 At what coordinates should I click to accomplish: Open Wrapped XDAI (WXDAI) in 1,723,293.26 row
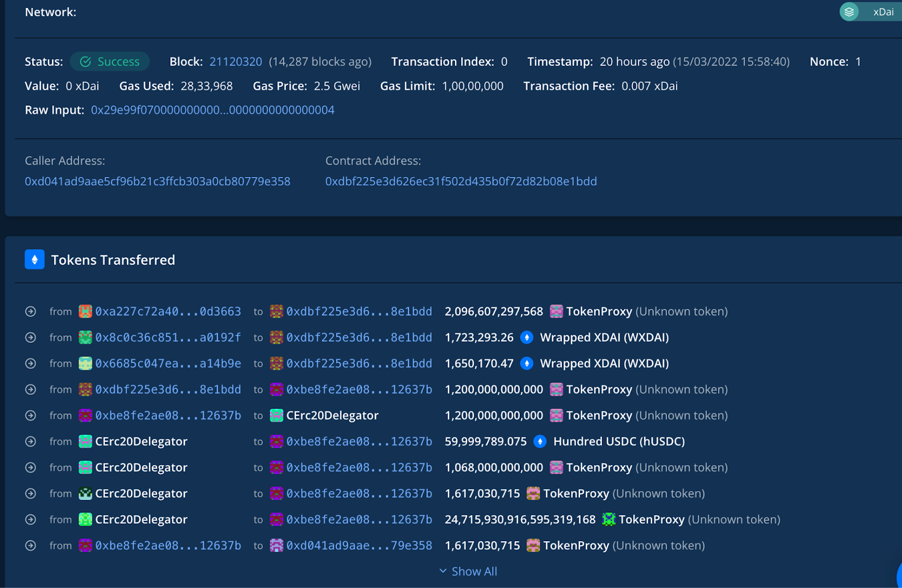tap(604, 337)
